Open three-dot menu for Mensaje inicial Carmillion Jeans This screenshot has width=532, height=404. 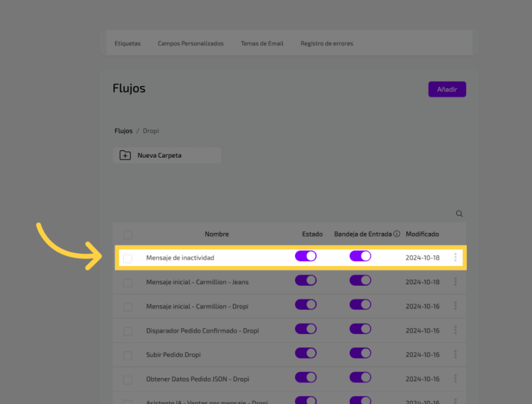click(456, 282)
